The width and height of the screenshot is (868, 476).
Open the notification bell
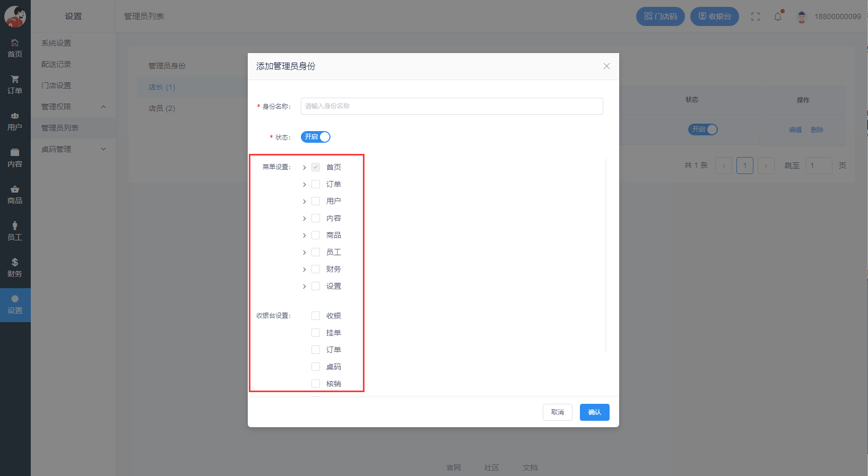coord(778,16)
